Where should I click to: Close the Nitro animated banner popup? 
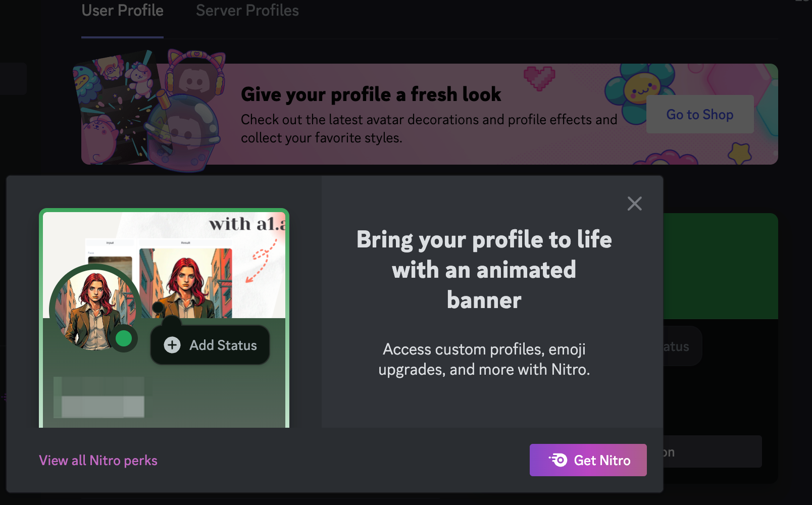634,204
